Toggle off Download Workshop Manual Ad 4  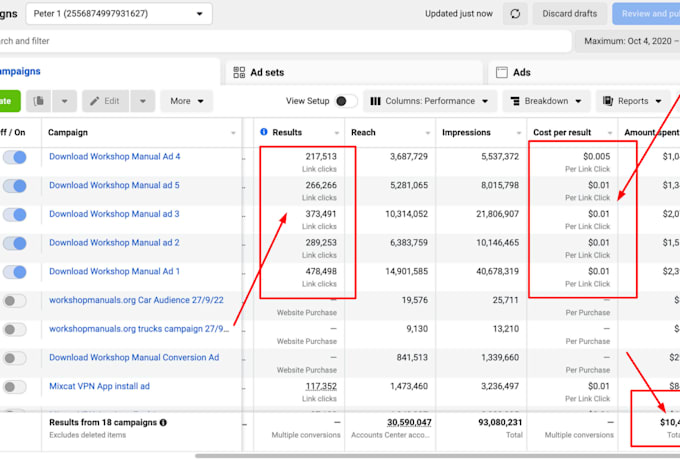coord(15,157)
